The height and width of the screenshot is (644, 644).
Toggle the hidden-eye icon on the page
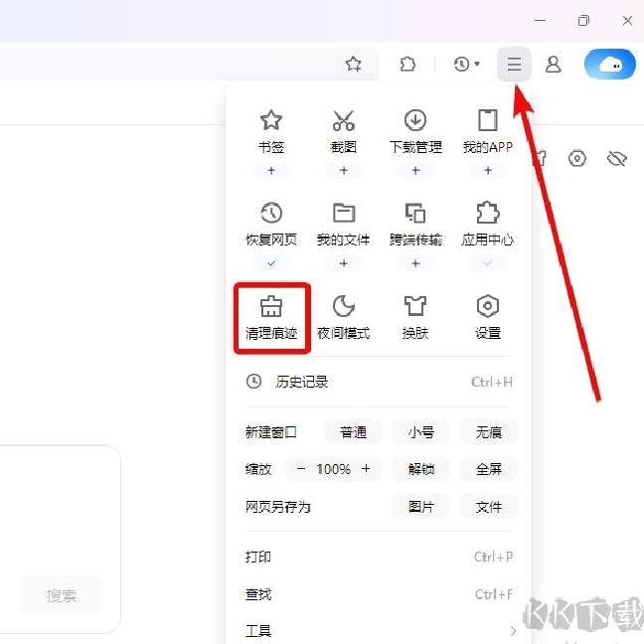(616, 158)
